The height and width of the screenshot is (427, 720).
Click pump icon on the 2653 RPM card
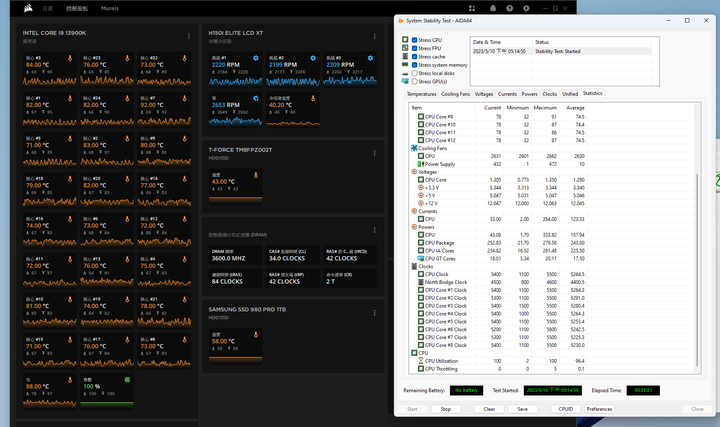coord(256,98)
